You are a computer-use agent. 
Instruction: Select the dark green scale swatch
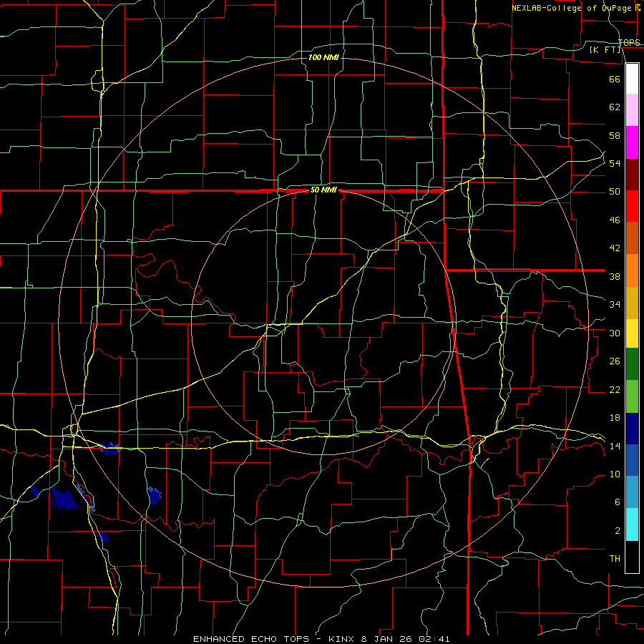632,364
